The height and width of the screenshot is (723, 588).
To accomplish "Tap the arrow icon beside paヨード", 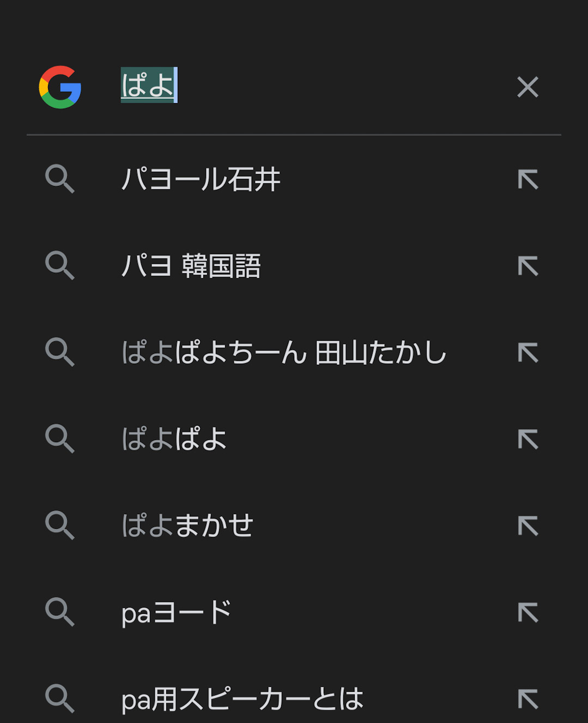I will (528, 612).
